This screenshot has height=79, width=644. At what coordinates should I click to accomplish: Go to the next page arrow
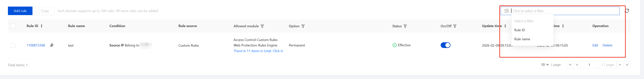pyautogui.click(x=620, y=65)
